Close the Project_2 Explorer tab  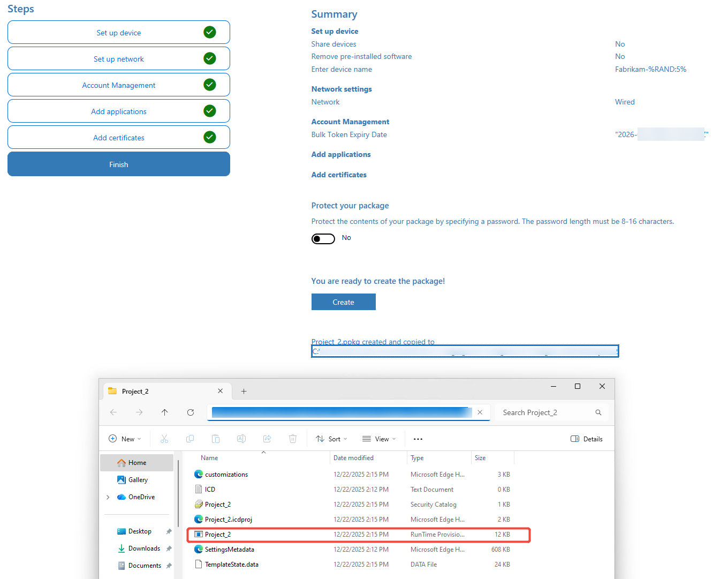pyautogui.click(x=220, y=391)
